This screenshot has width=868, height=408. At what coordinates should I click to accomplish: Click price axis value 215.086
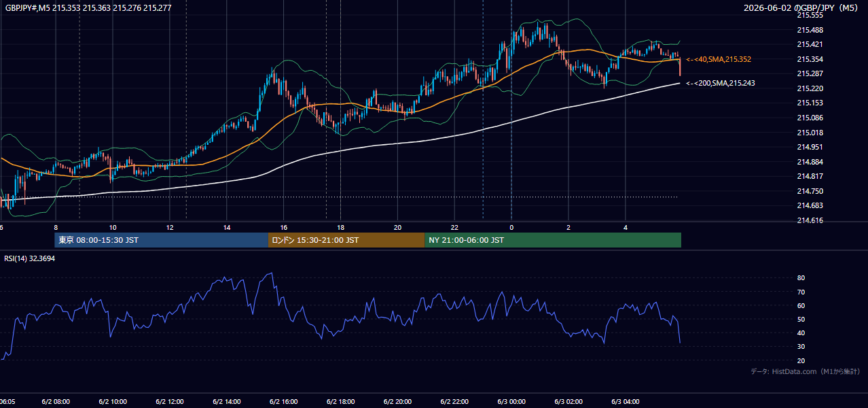pyautogui.click(x=810, y=118)
